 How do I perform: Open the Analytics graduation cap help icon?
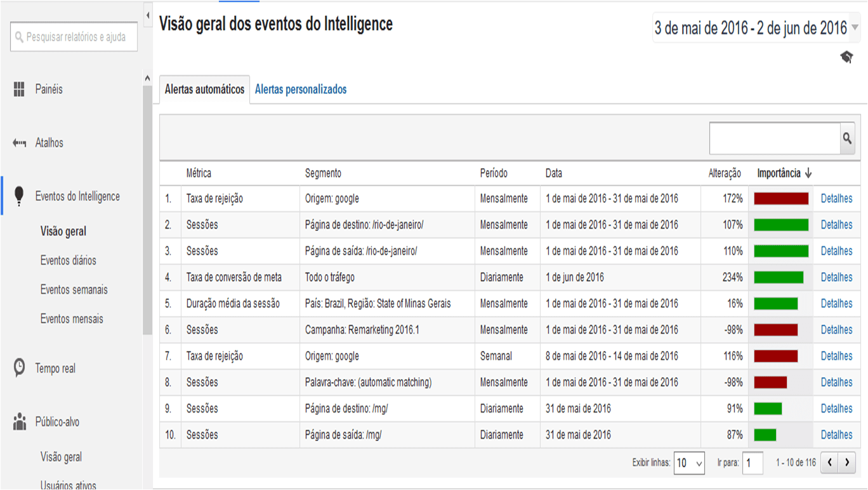tap(846, 57)
